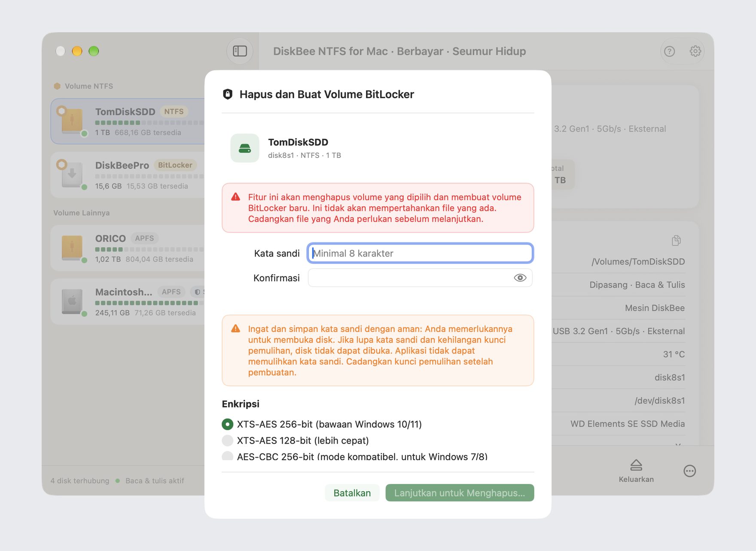Open the help question mark icon
This screenshot has height=551, width=756.
coord(669,52)
